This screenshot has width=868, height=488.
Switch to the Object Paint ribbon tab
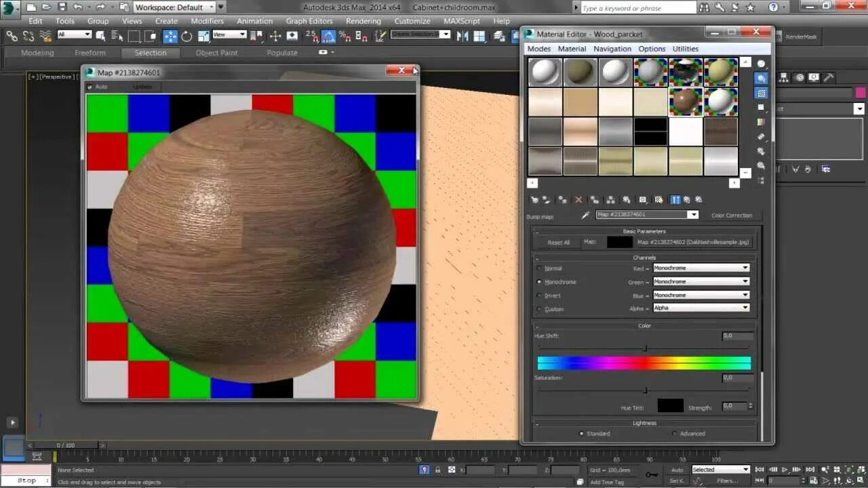[217, 53]
